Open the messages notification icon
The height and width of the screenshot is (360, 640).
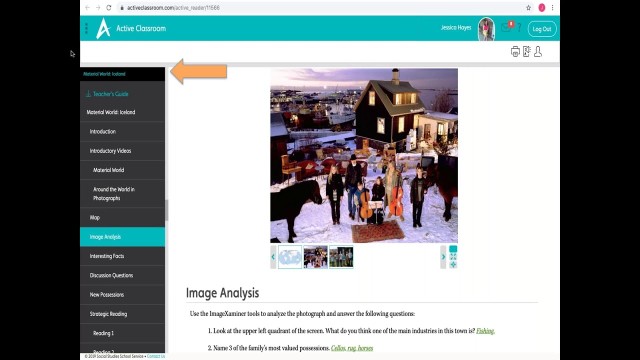coord(507,27)
